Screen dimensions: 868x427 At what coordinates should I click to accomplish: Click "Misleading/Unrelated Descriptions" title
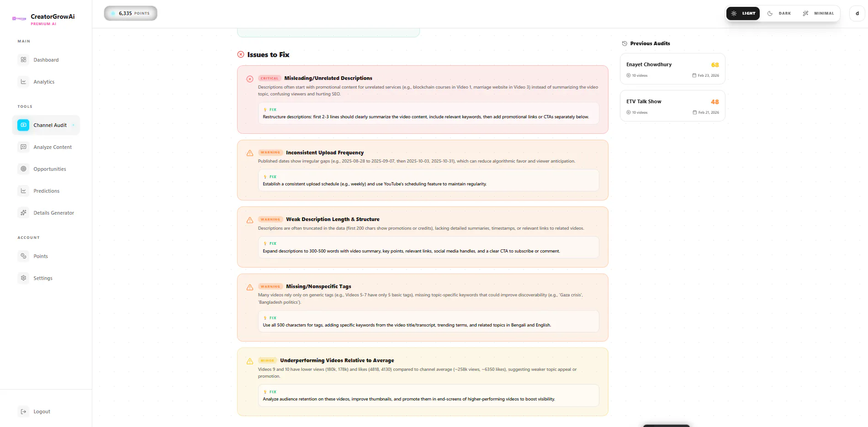coord(328,78)
